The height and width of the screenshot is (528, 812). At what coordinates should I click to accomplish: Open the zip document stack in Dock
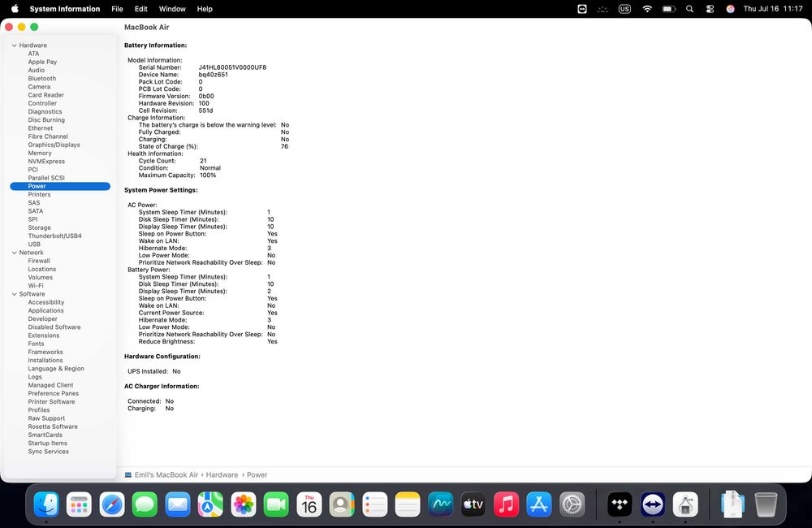tap(732, 504)
